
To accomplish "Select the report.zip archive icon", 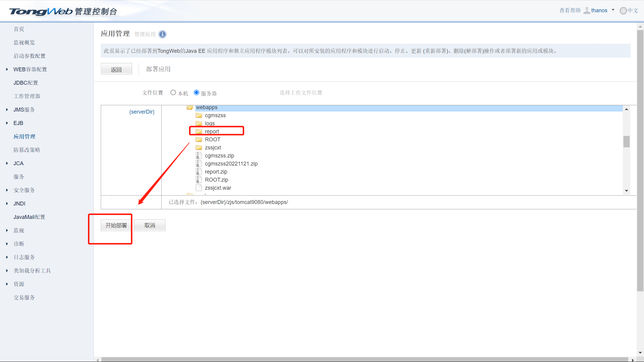I will point(198,171).
